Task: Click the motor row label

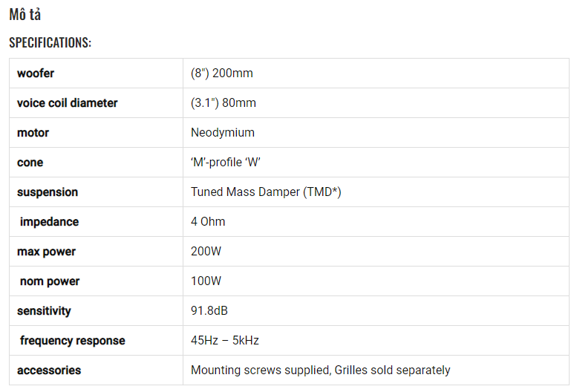Action: coord(33,132)
